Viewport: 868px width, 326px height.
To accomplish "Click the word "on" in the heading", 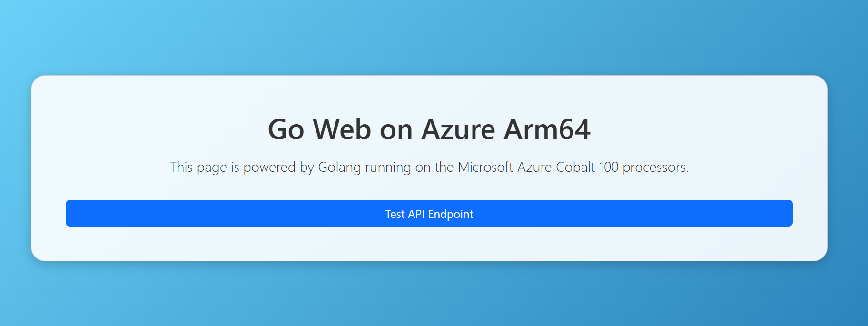I will click(x=396, y=129).
